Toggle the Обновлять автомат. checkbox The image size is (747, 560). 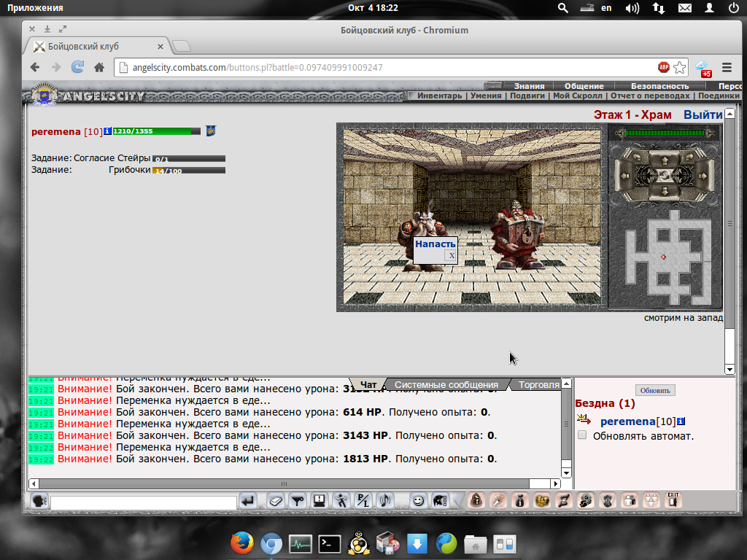(x=582, y=435)
